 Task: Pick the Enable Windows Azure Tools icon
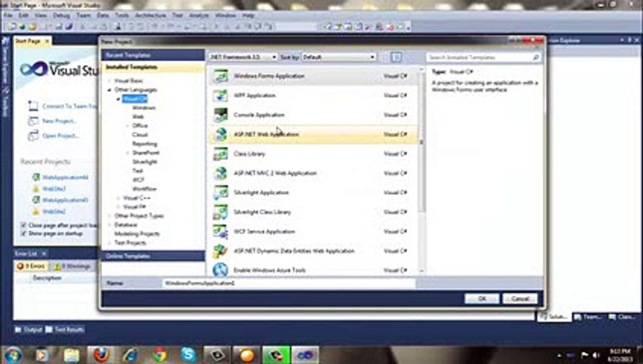[220, 270]
